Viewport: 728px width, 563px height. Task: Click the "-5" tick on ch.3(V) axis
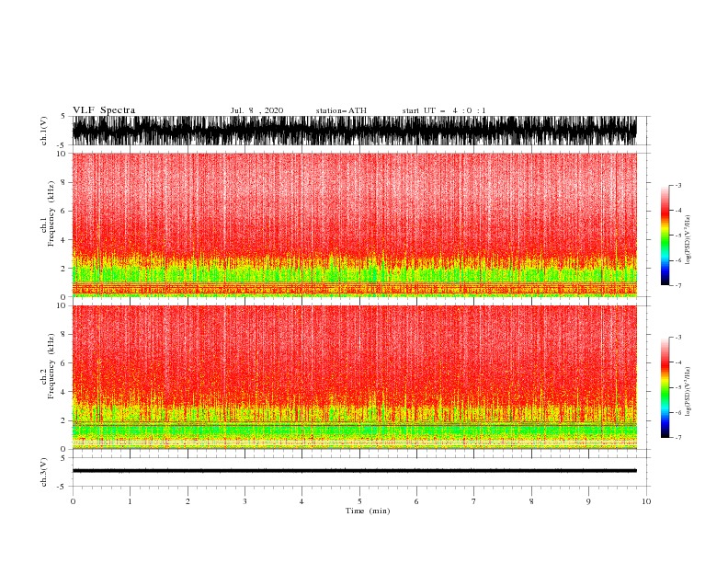[x=63, y=487]
